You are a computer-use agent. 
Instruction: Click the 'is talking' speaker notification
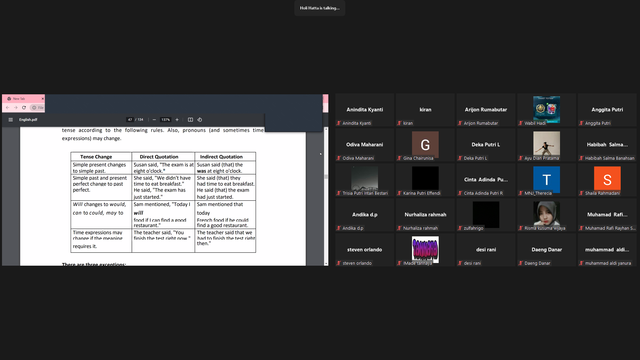point(320,8)
